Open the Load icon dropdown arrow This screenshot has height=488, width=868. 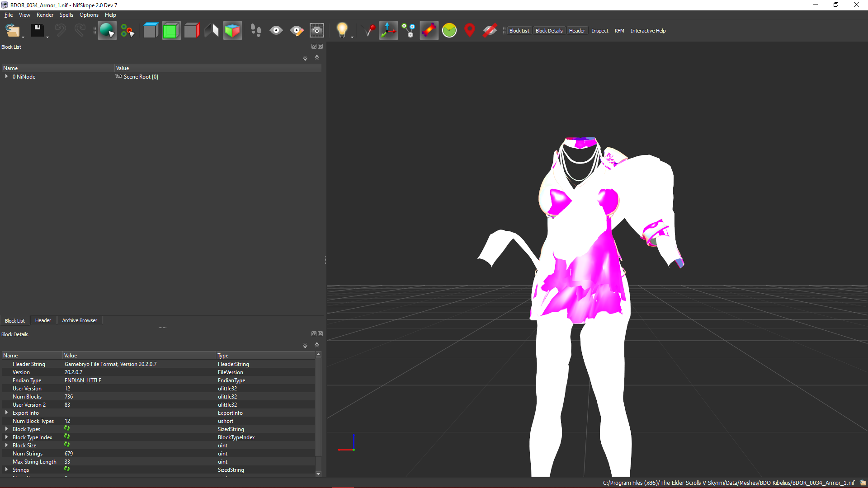pyautogui.click(x=23, y=37)
